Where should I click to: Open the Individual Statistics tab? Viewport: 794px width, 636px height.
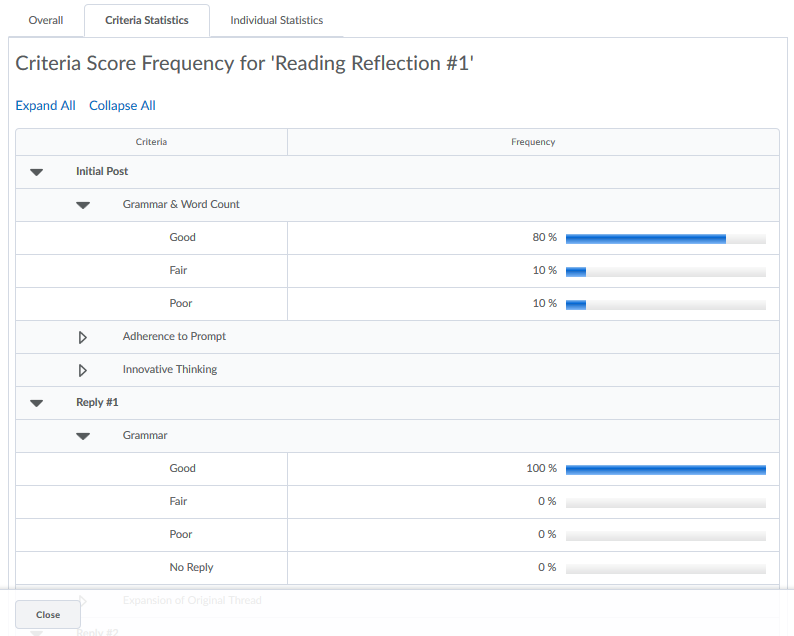point(276,20)
